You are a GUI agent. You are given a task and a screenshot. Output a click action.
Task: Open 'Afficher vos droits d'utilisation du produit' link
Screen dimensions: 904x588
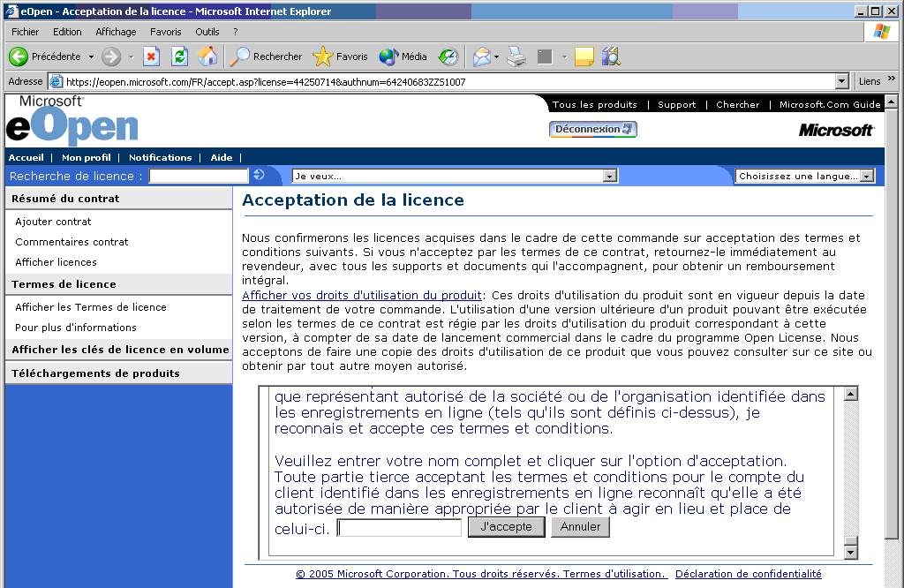pyautogui.click(x=361, y=295)
